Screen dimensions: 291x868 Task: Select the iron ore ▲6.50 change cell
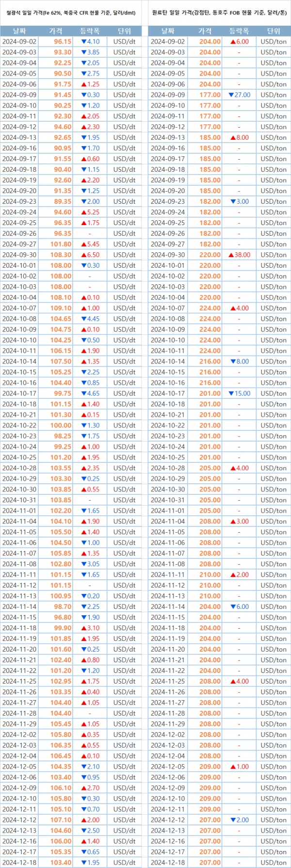90,255
